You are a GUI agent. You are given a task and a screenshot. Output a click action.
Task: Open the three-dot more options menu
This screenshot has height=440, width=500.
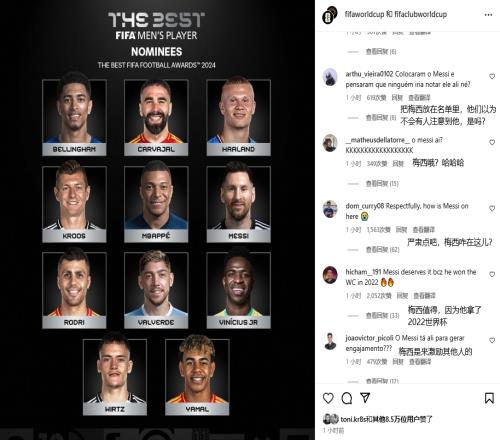pyautogui.click(x=488, y=15)
